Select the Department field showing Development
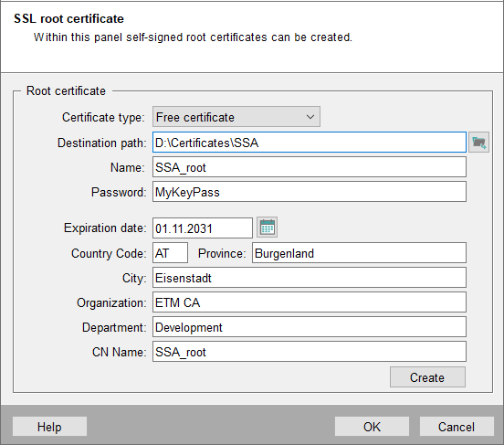 click(x=310, y=327)
